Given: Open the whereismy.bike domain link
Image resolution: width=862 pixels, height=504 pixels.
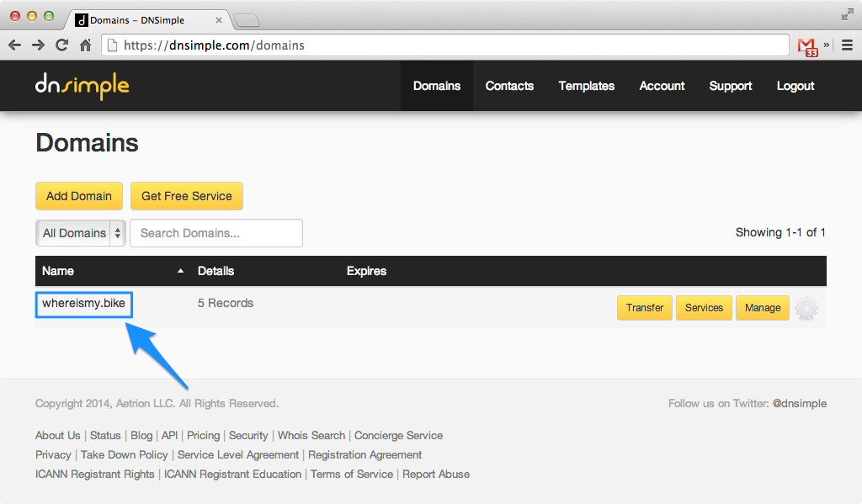Looking at the screenshot, I should 83,304.
